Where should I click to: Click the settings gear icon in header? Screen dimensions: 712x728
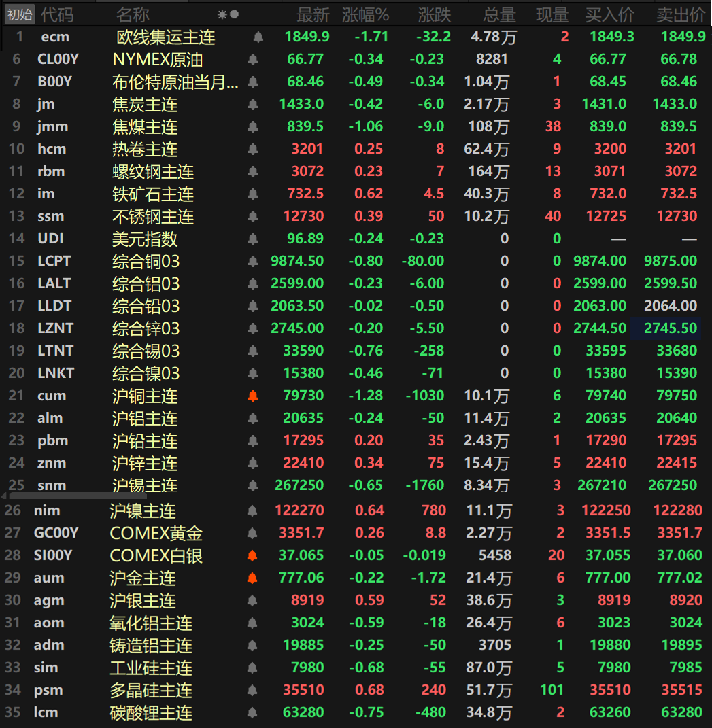point(222,15)
